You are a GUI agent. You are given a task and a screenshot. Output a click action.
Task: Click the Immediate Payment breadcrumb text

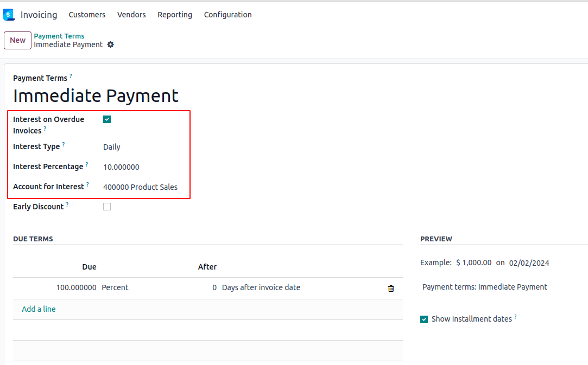pyautogui.click(x=68, y=44)
